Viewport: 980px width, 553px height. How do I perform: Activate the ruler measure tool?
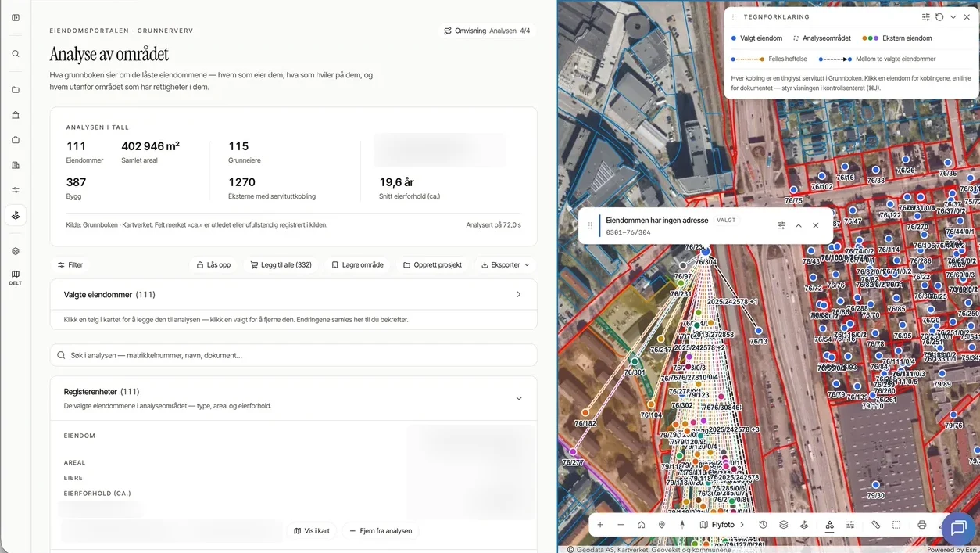tap(876, 525)
